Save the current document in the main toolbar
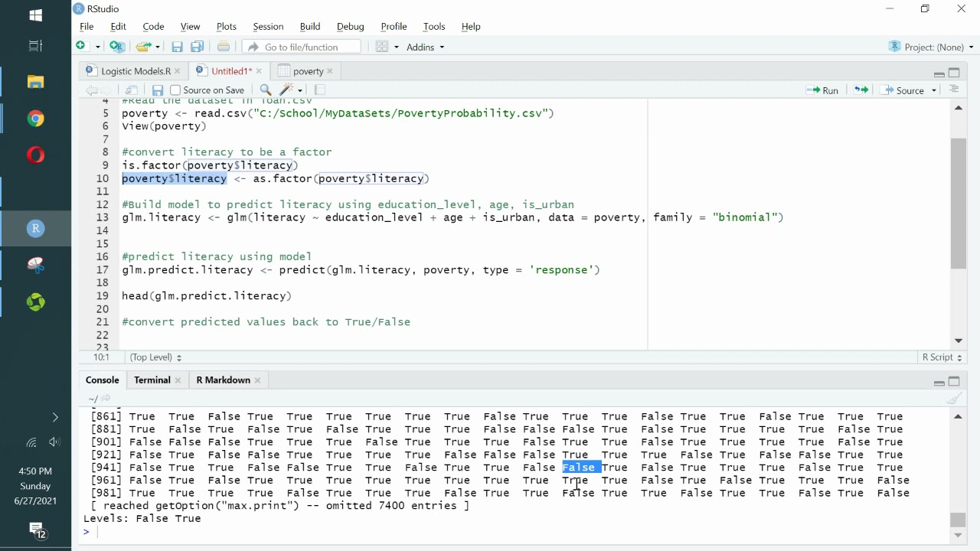The width and height of the screenshot is (980, 551). pos(177,47)
